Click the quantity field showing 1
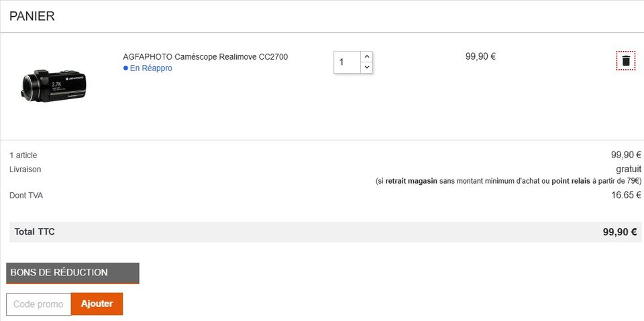644x321 pixels. (347, 62)
